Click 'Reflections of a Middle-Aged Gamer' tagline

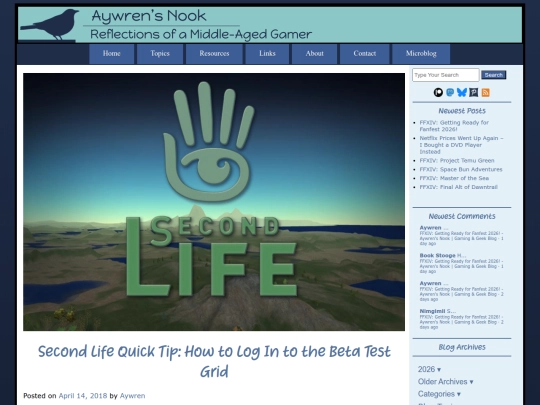[201, 34]
